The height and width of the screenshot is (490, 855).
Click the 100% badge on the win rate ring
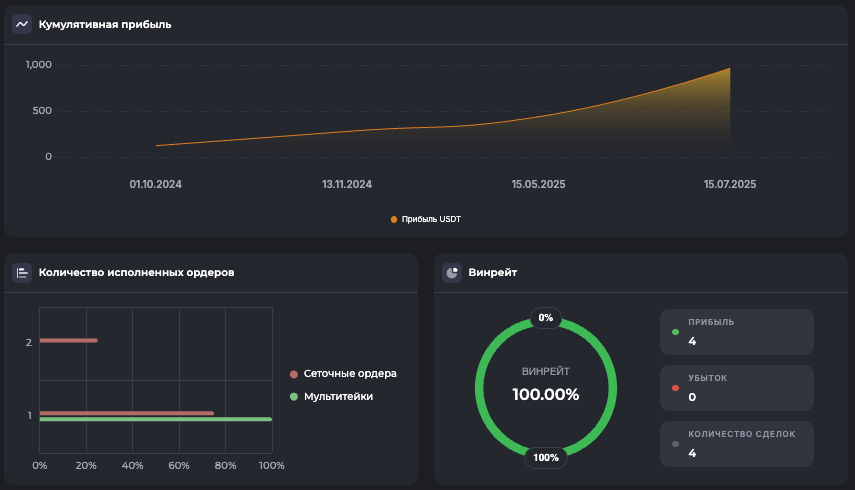coord(546,458)
